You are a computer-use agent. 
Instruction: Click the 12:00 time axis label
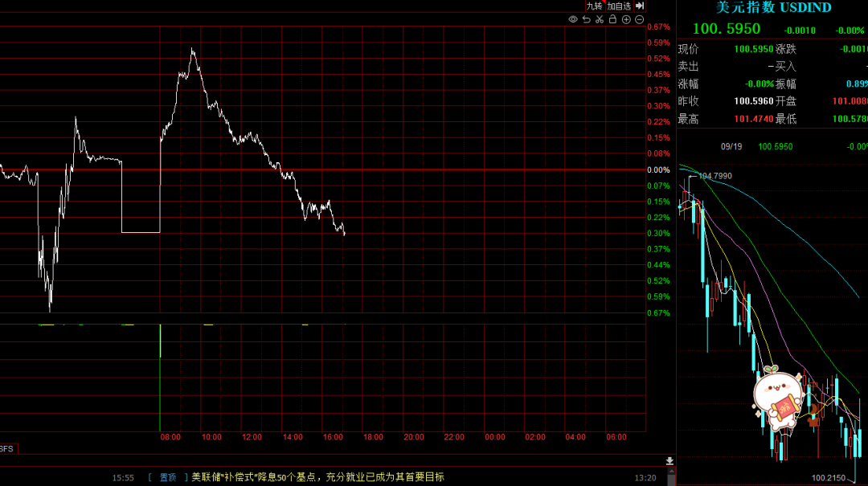click(252, 437)
